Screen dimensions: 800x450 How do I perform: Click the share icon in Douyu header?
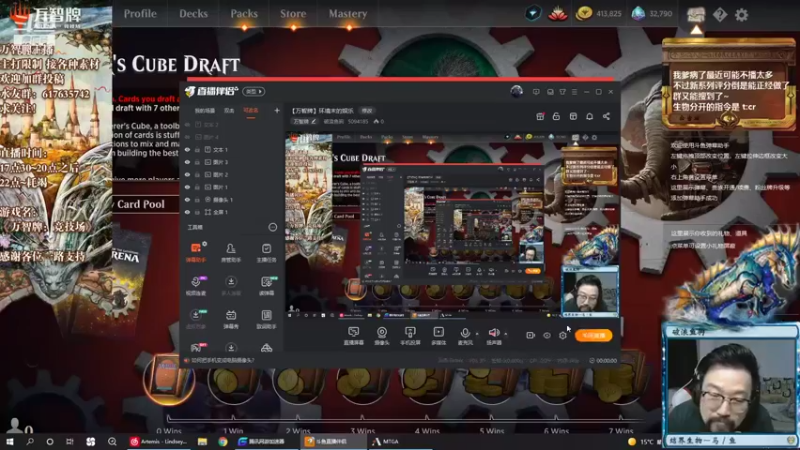tap(606, 116)
